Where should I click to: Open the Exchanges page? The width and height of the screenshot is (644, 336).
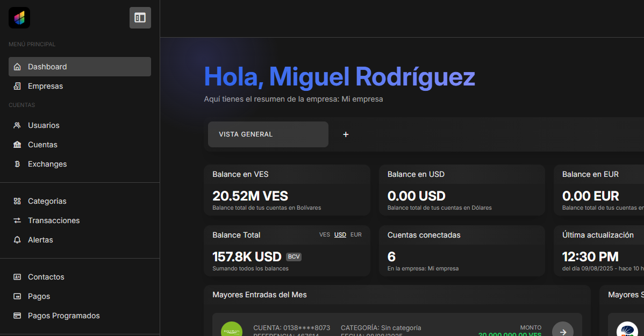click(80, 164)
